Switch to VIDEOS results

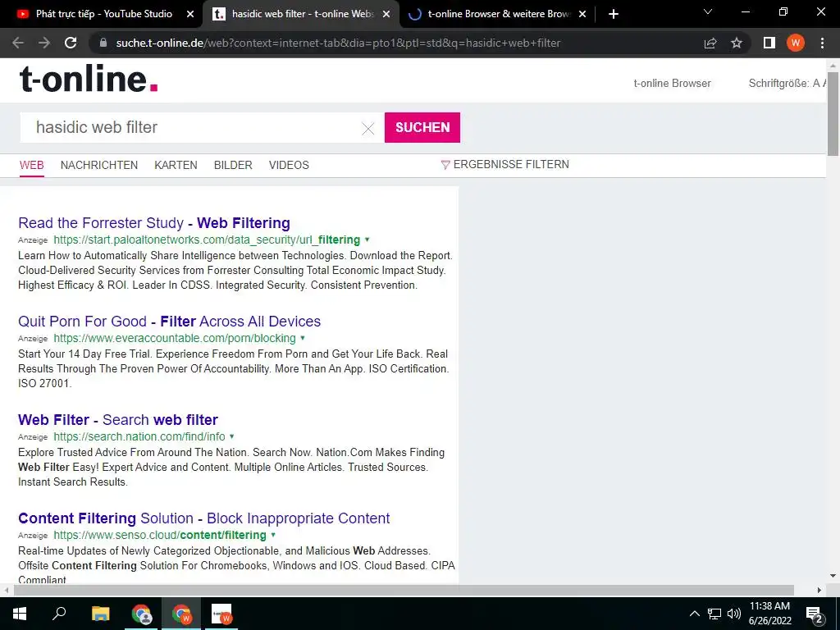tap(289, 165)
